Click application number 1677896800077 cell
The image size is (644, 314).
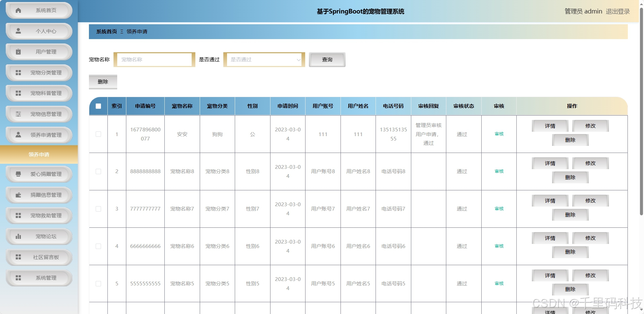point(145,134)
